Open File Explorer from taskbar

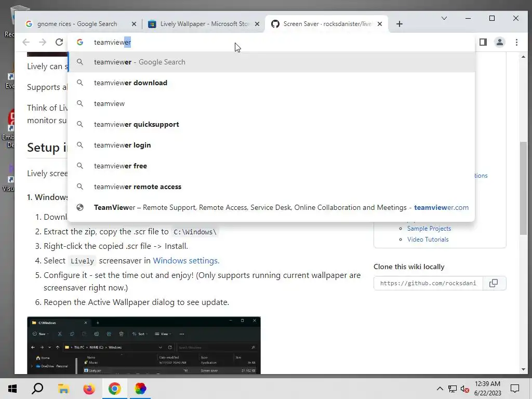[x=63, y=389]
